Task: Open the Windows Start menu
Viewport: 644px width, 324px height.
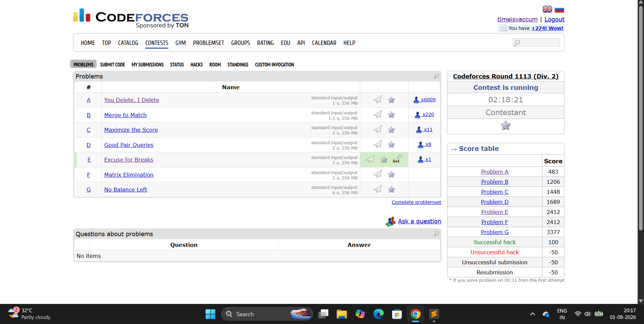Action: pos(210,314)
